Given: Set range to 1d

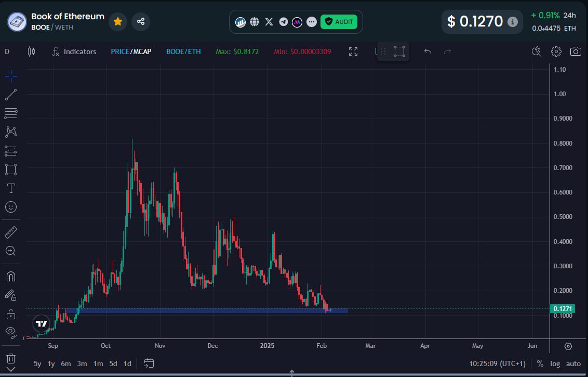Looking at the screenshot, I should (127, 363).
